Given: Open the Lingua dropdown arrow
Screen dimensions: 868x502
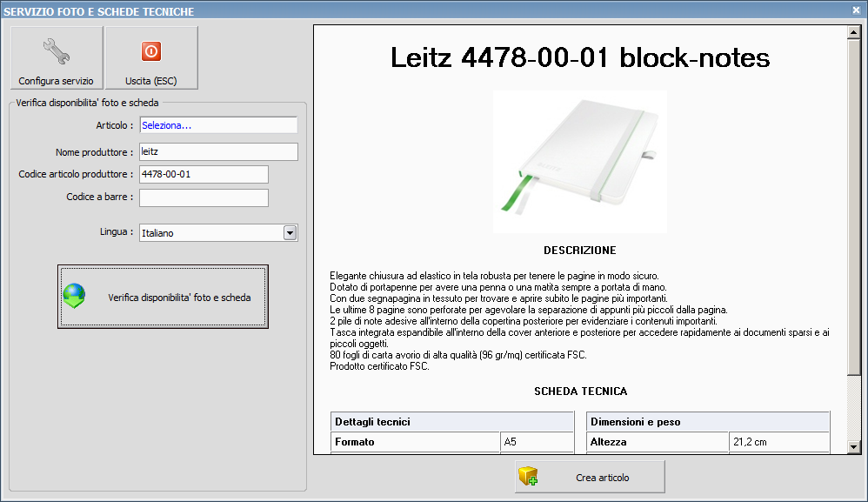Looking at the screenshot, I should coord(290,233).
